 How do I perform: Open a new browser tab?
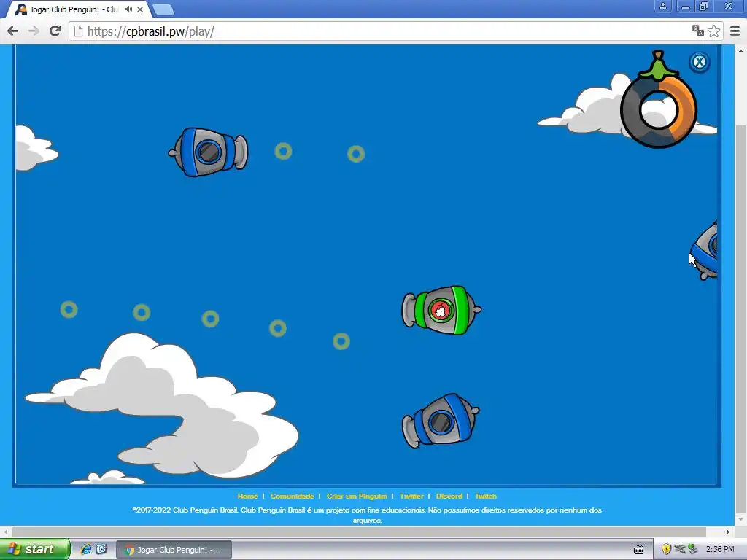pyautogui.click(x=164, y=9)
